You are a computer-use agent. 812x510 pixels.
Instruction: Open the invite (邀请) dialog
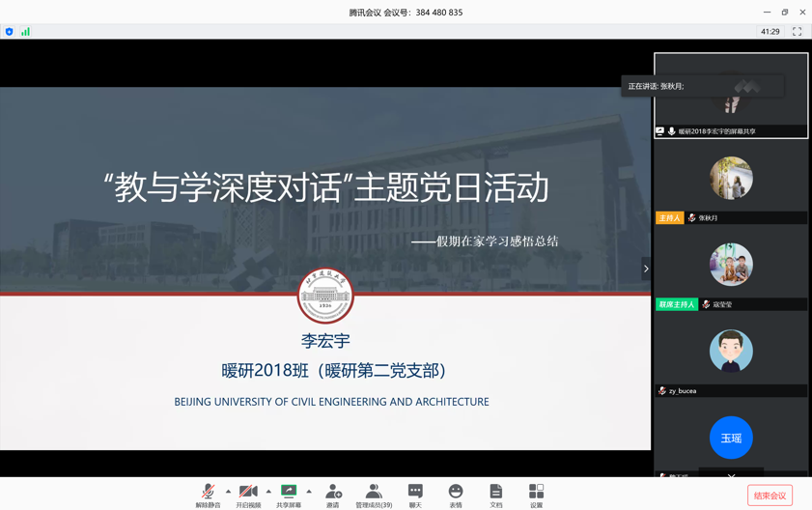[333, 495]
